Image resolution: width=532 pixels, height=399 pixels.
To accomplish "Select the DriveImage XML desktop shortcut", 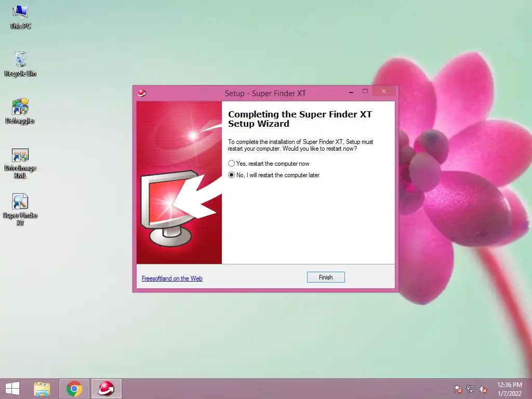I will (20, 163).
